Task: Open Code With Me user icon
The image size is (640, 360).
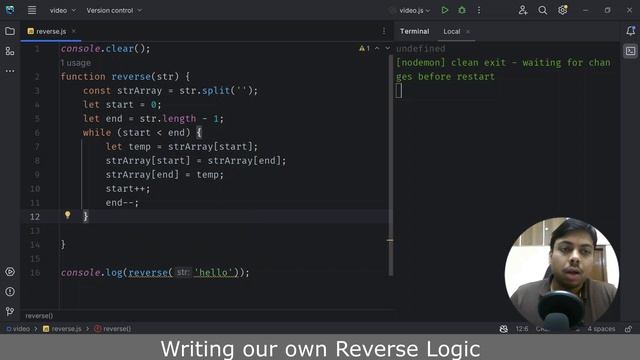Action: pyautogui.click(x=522, y=10)
